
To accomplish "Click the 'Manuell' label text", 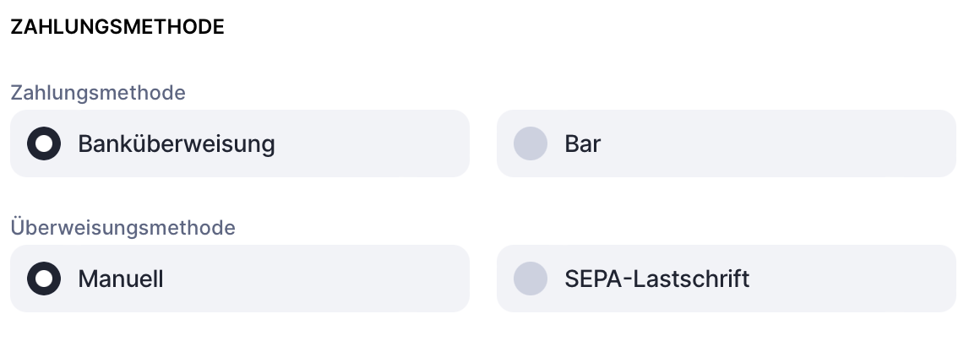I will click(121, 279).
